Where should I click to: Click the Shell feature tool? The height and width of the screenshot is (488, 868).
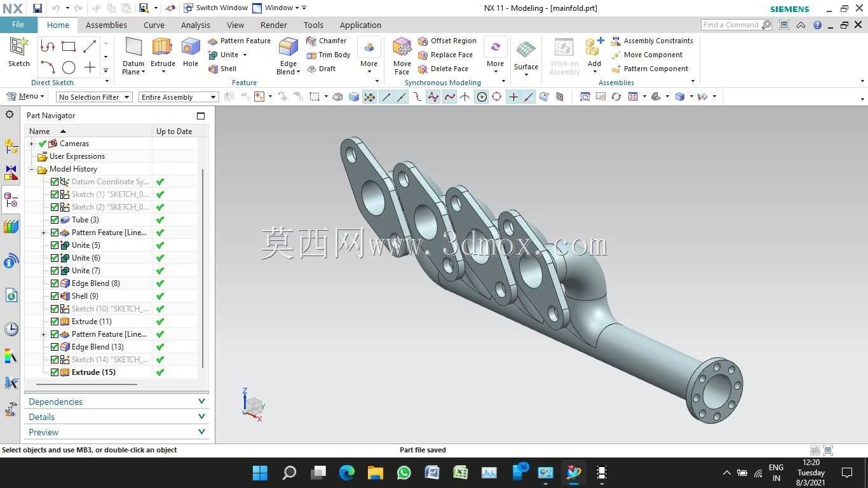coord(222,69)
